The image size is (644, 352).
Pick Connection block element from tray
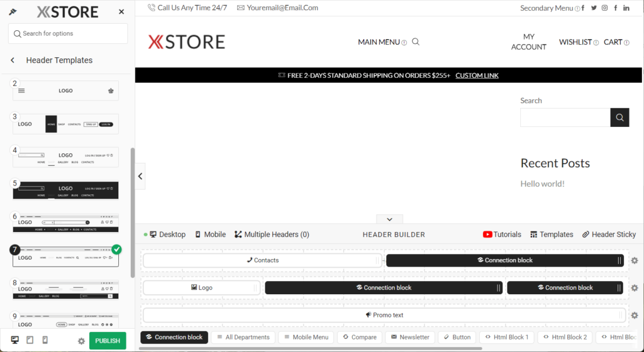coord(174,338)
